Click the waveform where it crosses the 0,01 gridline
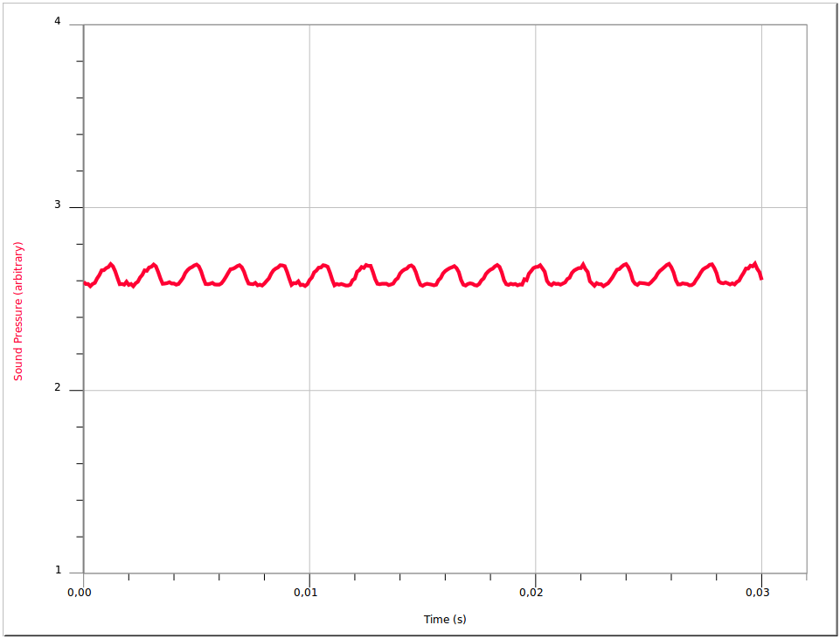Image resolution: width=840 pixels, height=639 pixels. [x=309, y=281]
